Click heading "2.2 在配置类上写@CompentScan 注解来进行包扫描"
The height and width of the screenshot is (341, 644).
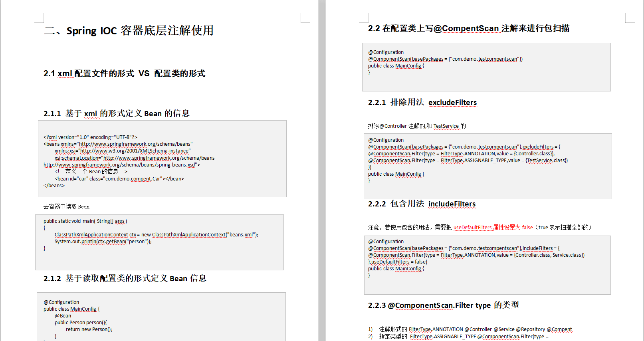pos(469,28)
